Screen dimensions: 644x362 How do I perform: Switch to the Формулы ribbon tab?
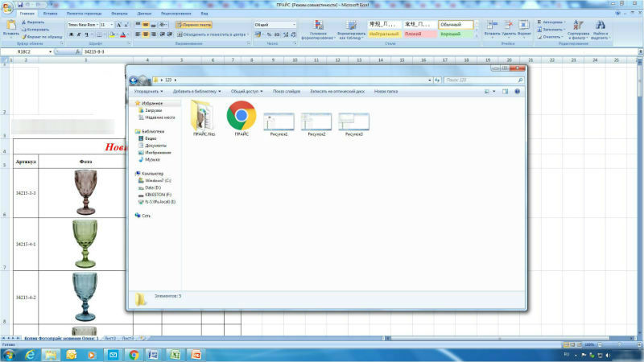[x=119, y=14]
